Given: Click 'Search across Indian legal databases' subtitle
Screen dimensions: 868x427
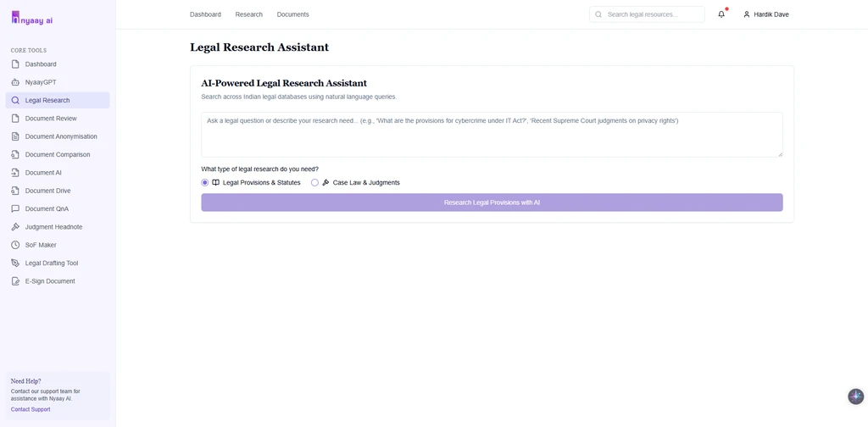Looking at the screenshot, I should tap(299, 97).
